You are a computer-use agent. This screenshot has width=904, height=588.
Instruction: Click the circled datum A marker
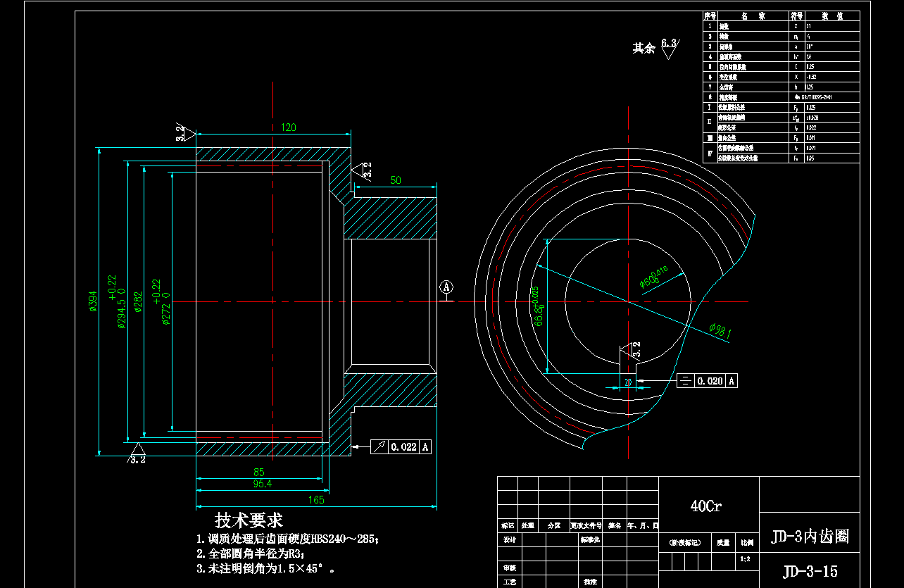coord(446,287)
